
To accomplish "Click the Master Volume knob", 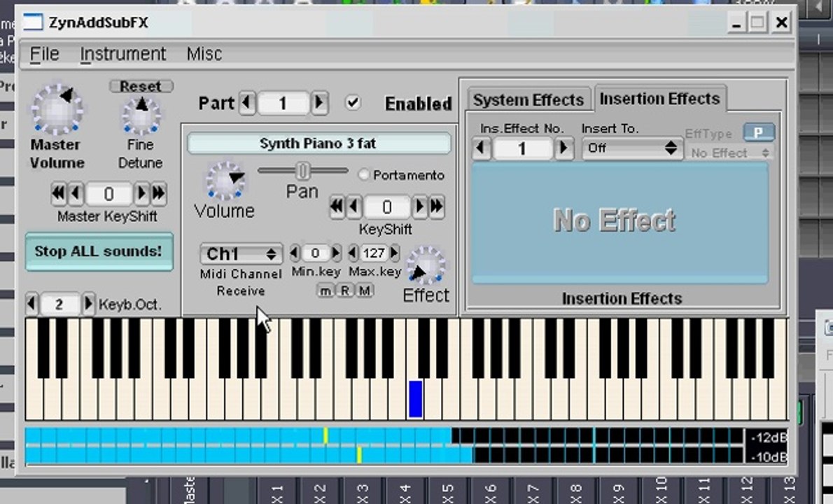I will click(57, 109).
